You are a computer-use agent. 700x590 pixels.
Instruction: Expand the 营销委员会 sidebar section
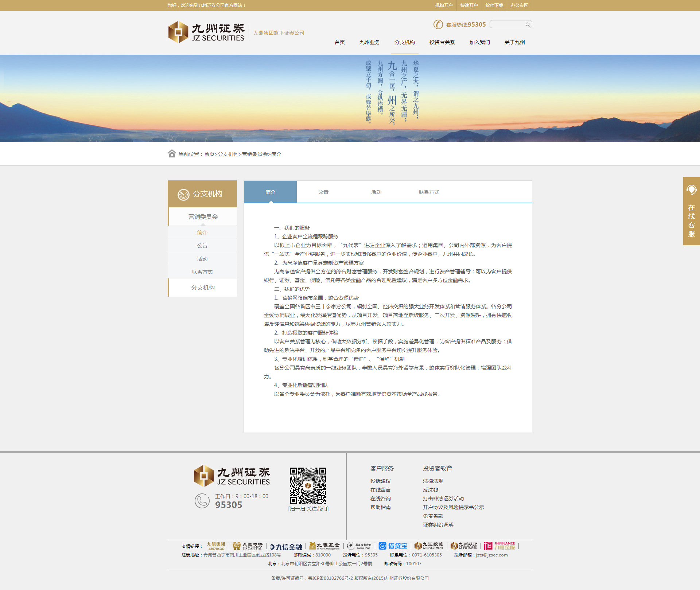point(203,216)
